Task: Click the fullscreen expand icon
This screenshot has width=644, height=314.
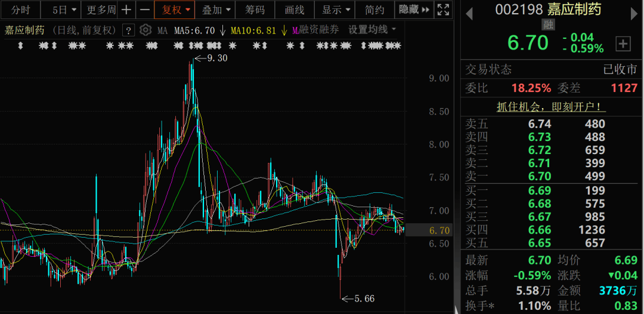Action: pyautogui.click(x=443, y=10)
